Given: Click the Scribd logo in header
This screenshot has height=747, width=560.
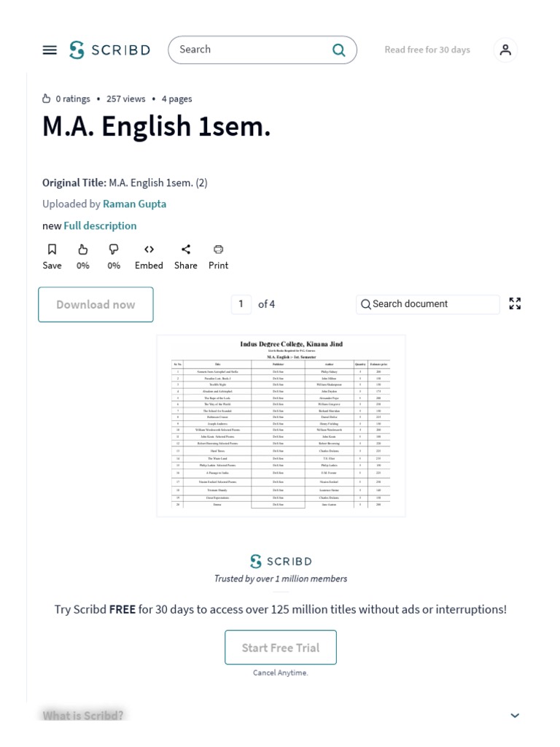Looking at the screenshot, I should coord(110,50).
